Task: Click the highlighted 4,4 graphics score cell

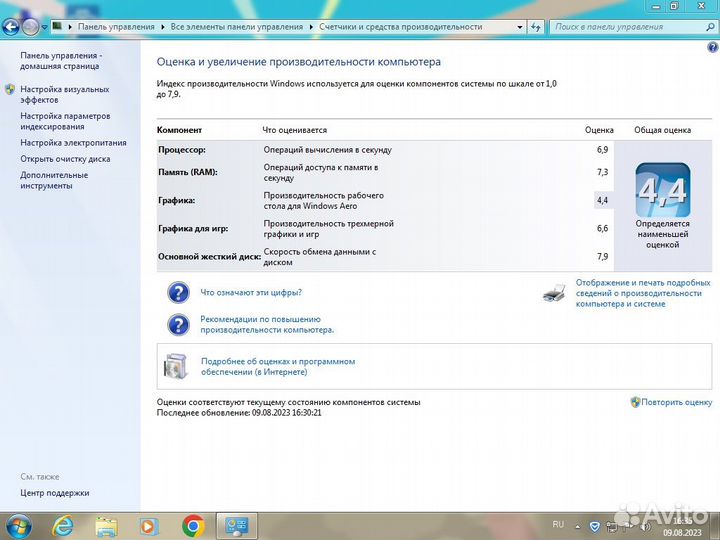Action: 603,200
